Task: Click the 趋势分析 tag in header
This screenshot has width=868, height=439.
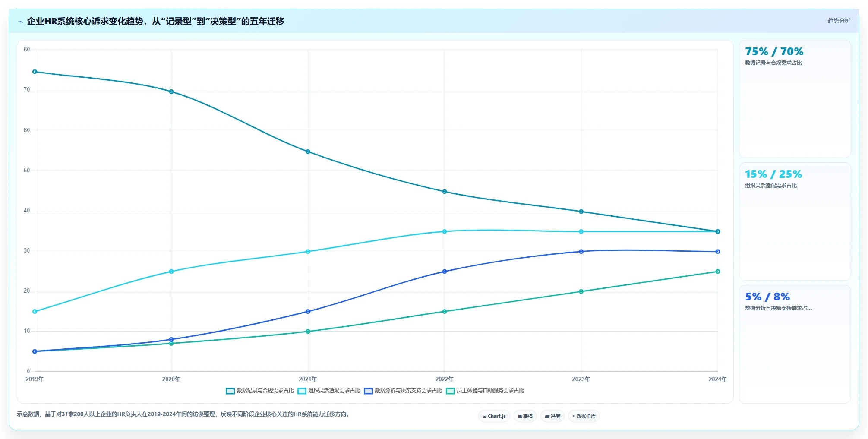Action: [839, 21]
